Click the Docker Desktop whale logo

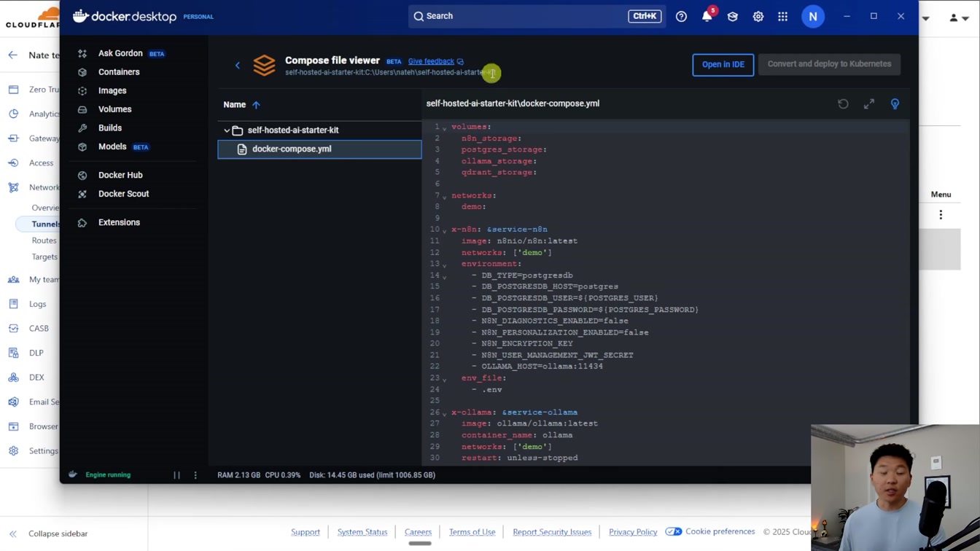[x=81, y=16]
